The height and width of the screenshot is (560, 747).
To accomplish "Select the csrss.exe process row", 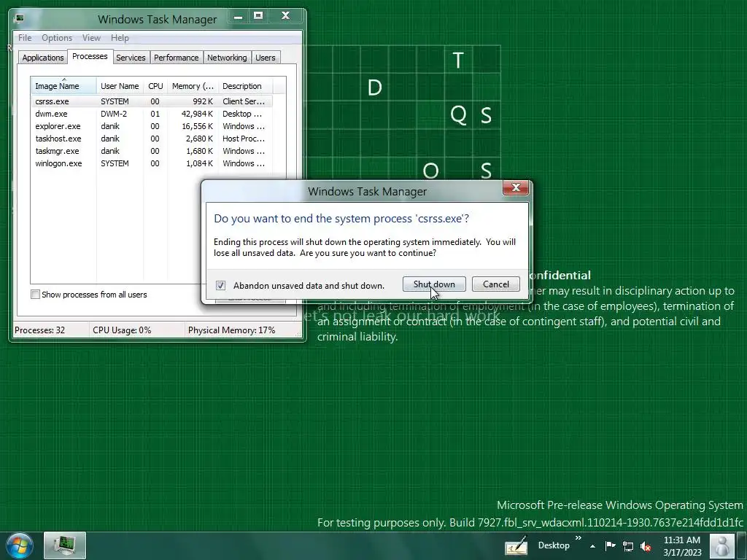I will 152,101.
